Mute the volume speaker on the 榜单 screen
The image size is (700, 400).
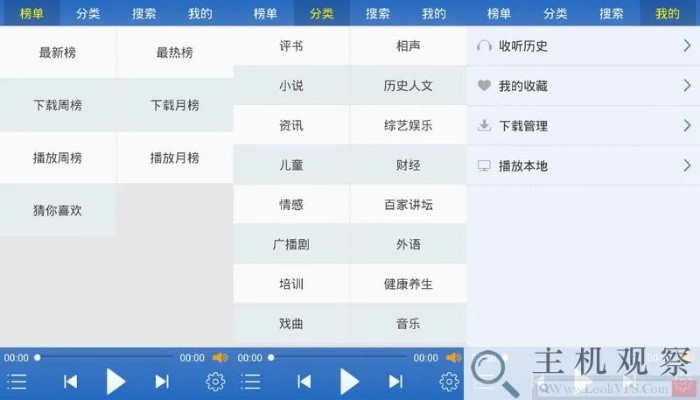coord(220,358)
